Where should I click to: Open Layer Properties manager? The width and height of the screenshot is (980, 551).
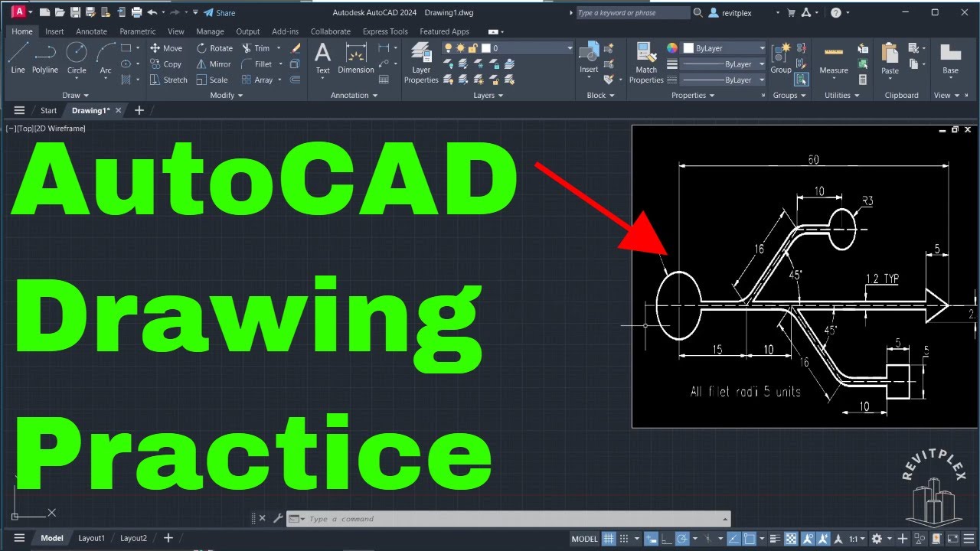(421, 63)
